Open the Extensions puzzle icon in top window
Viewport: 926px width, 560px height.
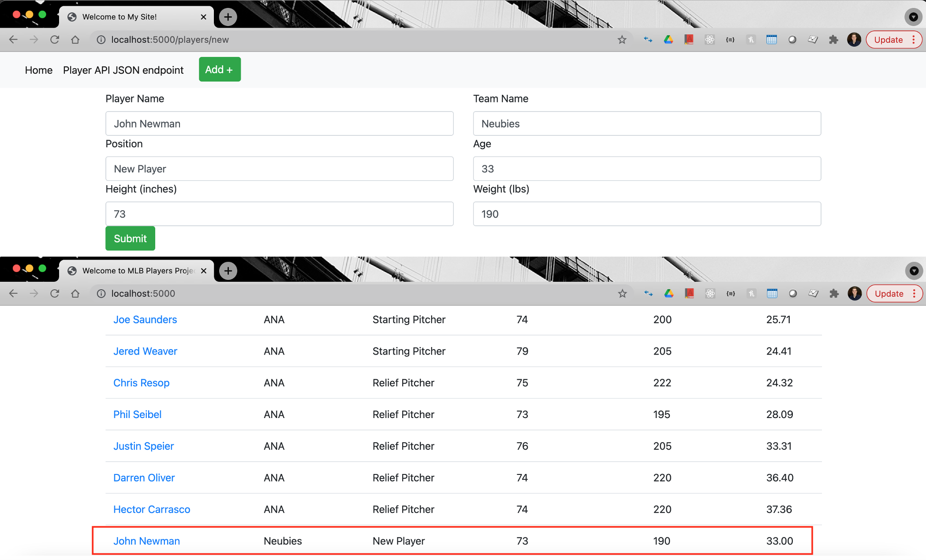point(833,40)
